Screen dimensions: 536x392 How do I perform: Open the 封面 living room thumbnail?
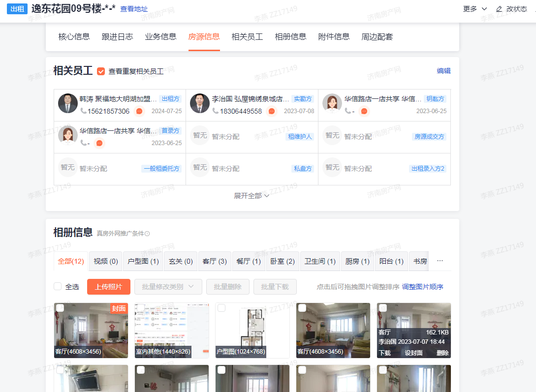point(91,330)
